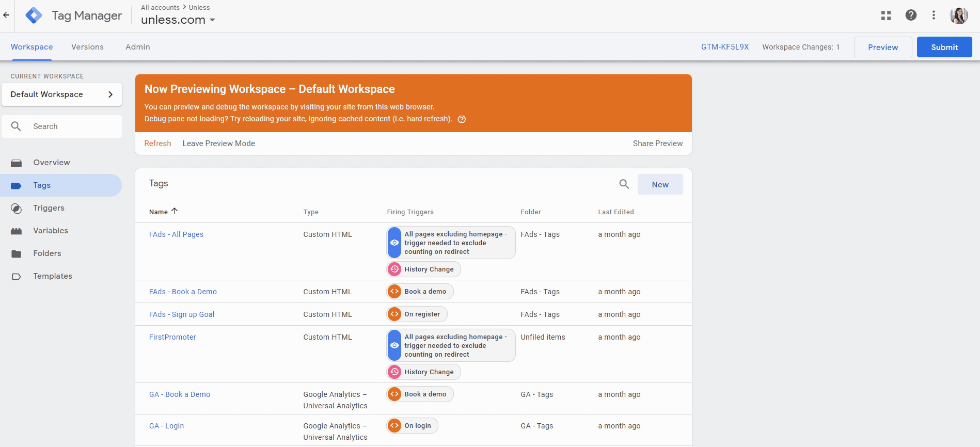Click the All accounts breadcrumb
The width and height of the screenshot is (980, 447).
tap(161, 8)
